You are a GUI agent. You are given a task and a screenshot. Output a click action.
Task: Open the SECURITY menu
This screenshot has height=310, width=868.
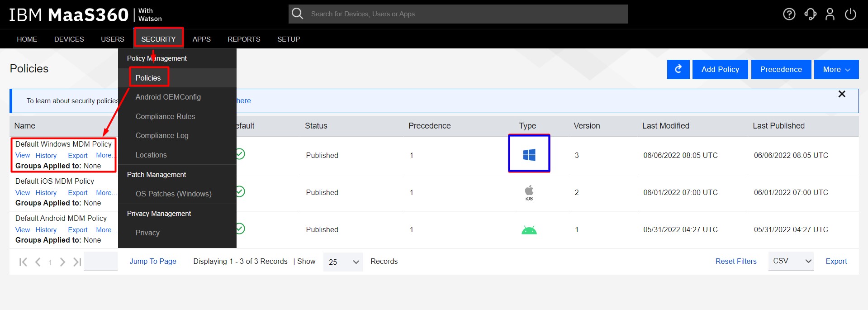(x=158, y=39)
